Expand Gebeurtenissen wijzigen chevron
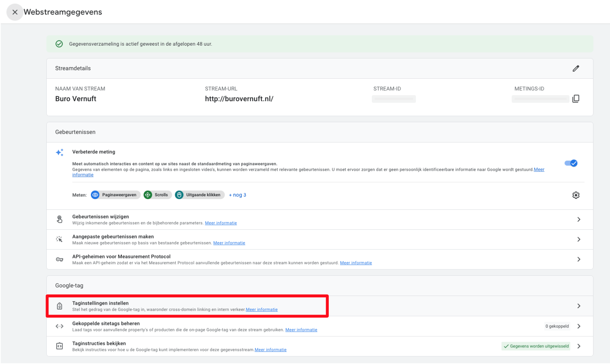Viewport: 610px width, 364px height. [x=579, y=219]
